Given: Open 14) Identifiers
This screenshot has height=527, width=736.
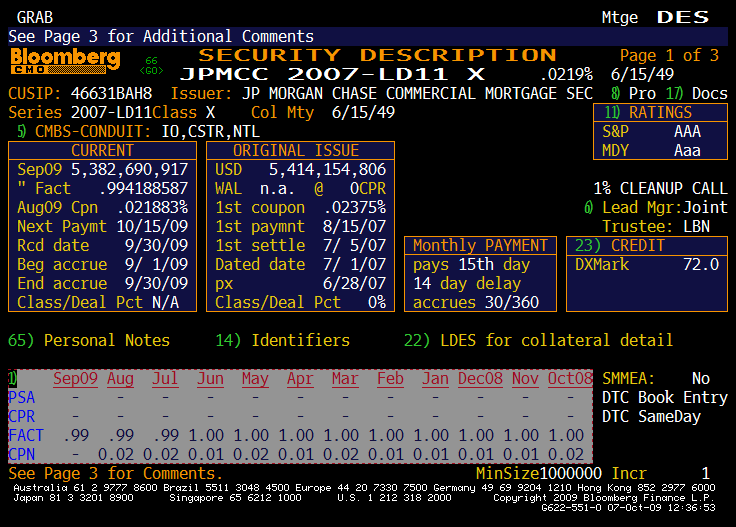Looking at the screenshot, I should [283, 340].
